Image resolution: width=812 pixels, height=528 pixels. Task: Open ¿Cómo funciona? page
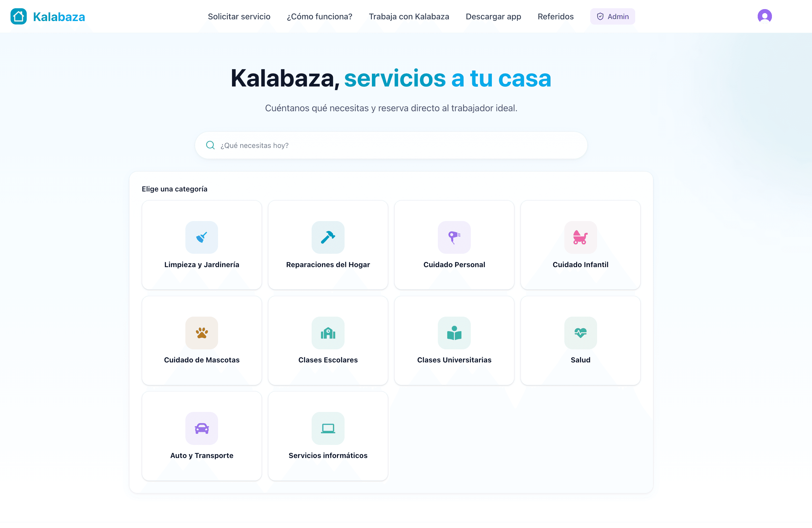[319, 16]
